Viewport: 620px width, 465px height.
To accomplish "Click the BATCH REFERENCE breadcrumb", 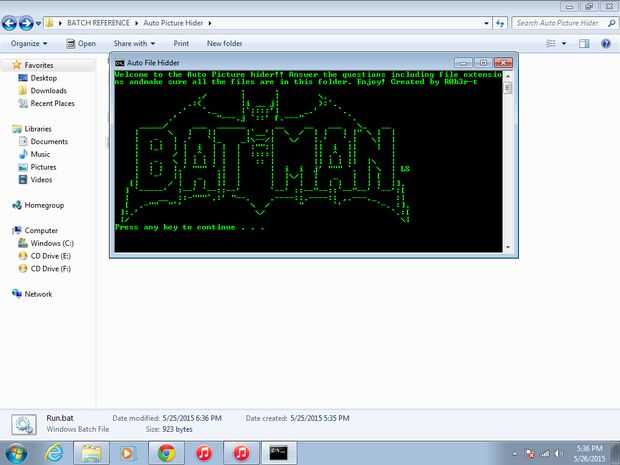I will pyautogui.click(x=98, y=23).
